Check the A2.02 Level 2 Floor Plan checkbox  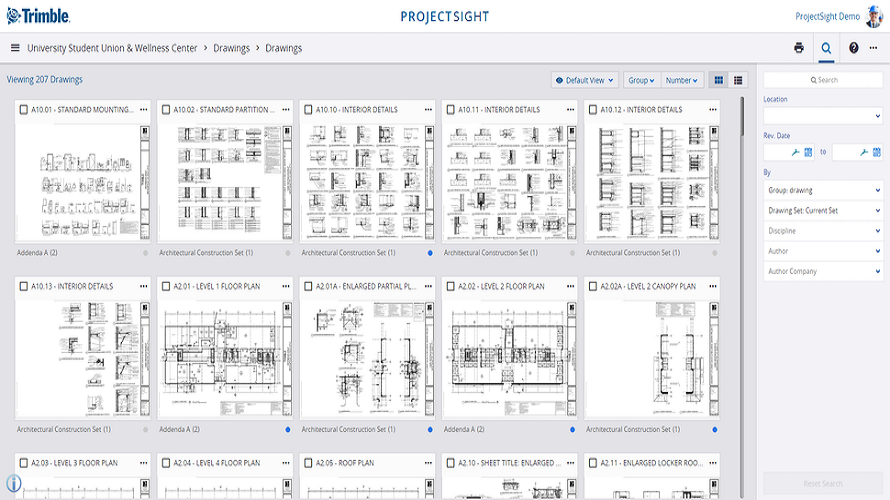pos(451,287)
